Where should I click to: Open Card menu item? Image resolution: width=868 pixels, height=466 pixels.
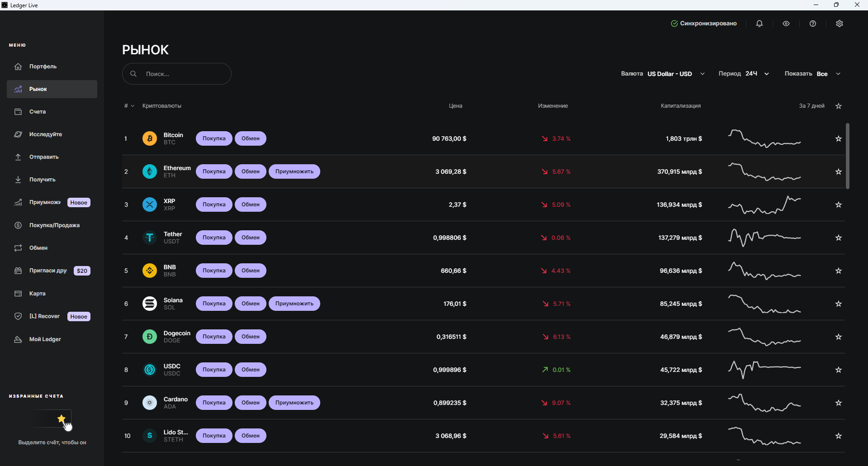(x=52, y=294)
